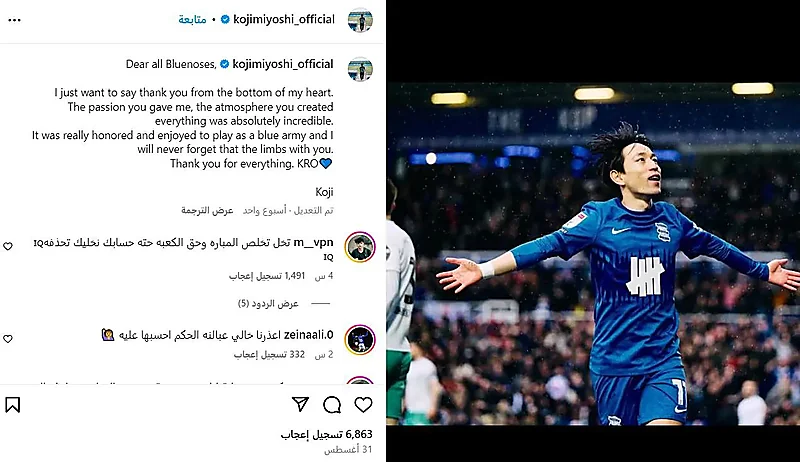Screen dimensions: 800x462
Task: Expand the 5 replies under m__vpn comment
Action: click(x=268, y=303)
